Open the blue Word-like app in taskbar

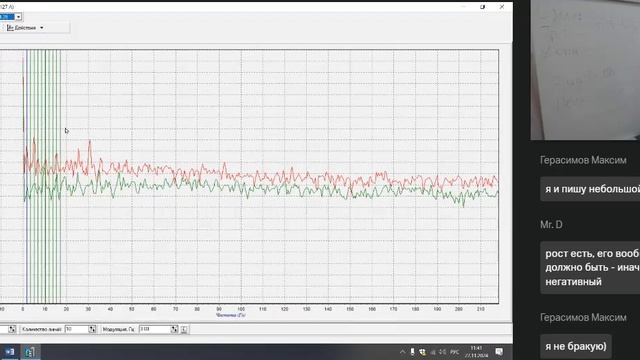pyautogui.click(x=10, y=352)
